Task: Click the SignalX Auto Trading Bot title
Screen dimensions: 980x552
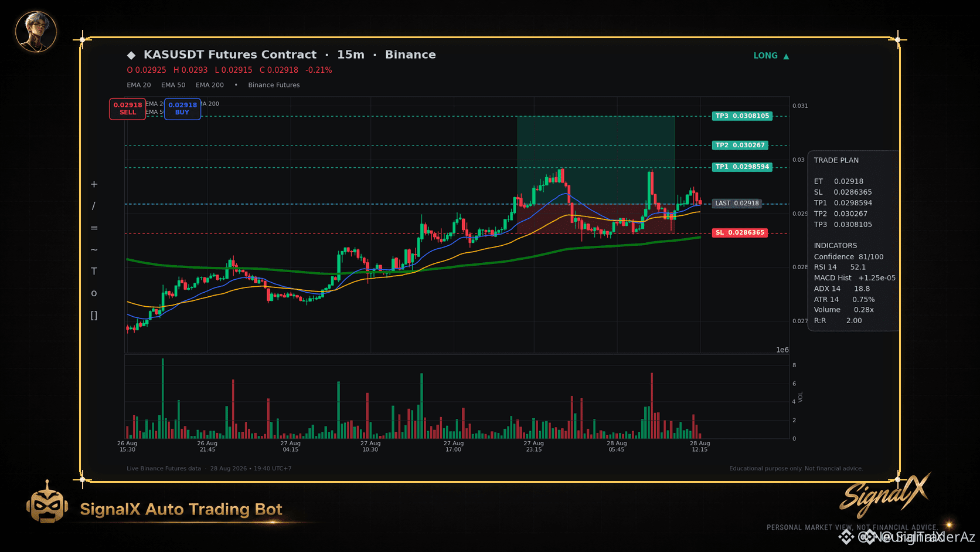Action: (181, 509)
